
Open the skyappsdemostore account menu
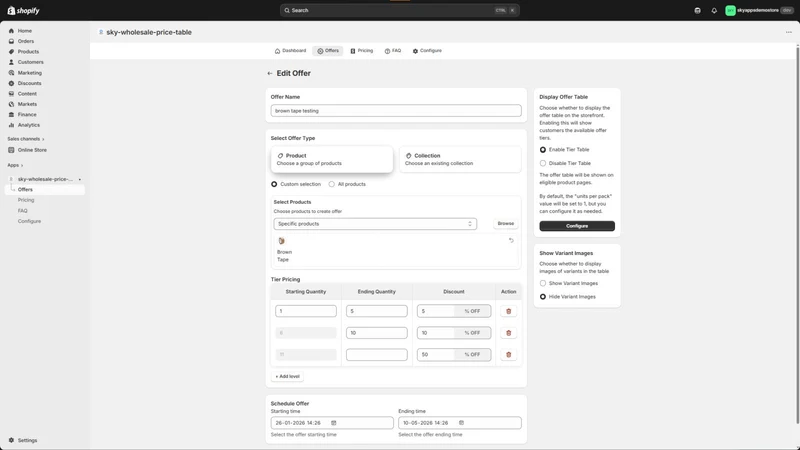(759, 10)
